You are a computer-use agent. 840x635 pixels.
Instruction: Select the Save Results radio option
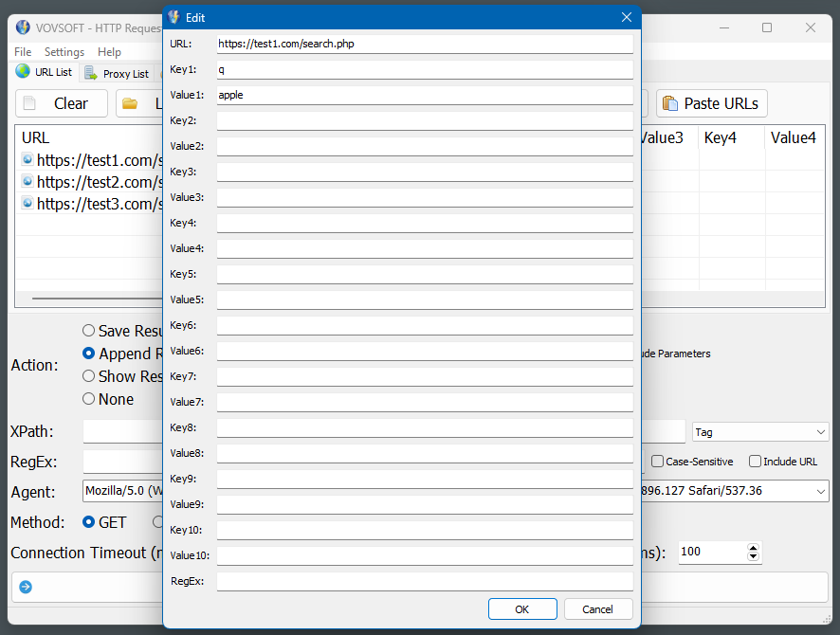[x=88, y=331]
